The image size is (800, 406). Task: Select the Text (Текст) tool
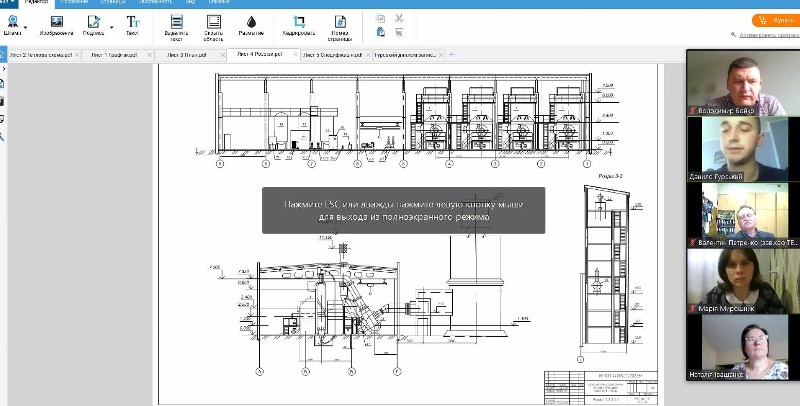pyautogui.click(x=132, y=20)
